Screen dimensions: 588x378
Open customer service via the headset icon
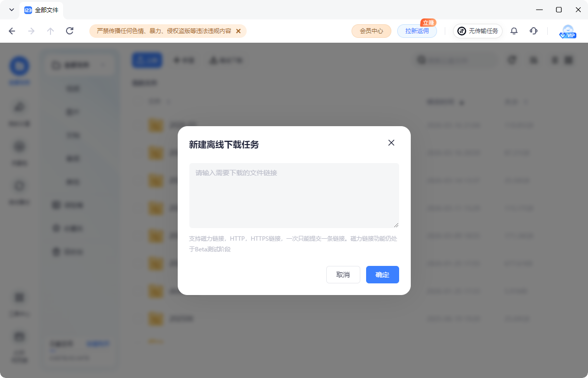point(533,31)
